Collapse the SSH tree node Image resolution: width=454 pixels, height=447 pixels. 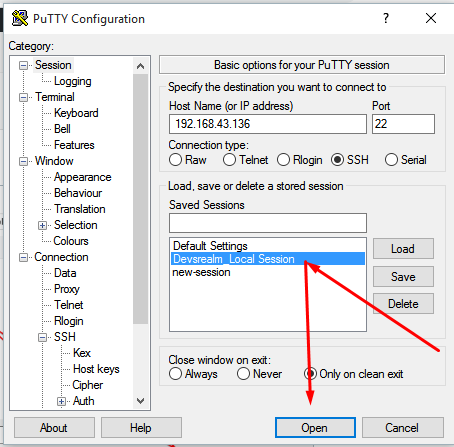42,337
